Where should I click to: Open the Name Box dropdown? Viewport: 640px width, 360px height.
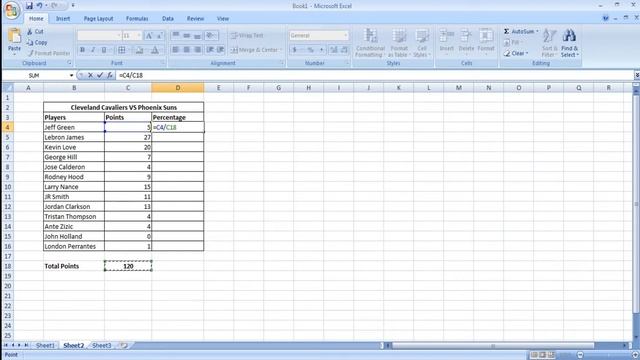pyautogui.click(x=71, y=76)
